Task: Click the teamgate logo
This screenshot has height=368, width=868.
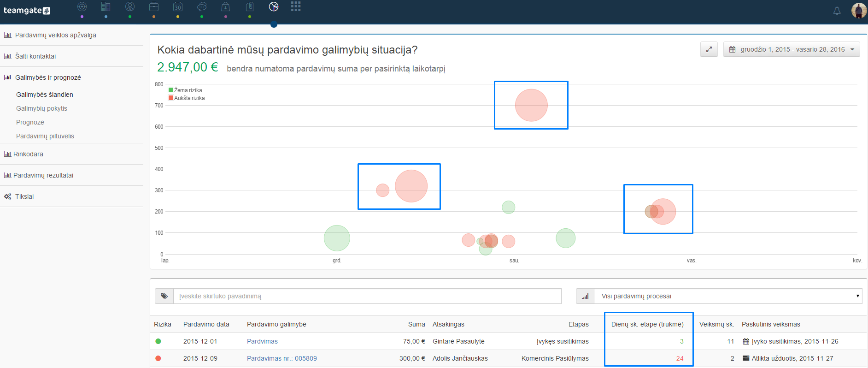Action: coord(27,10)
